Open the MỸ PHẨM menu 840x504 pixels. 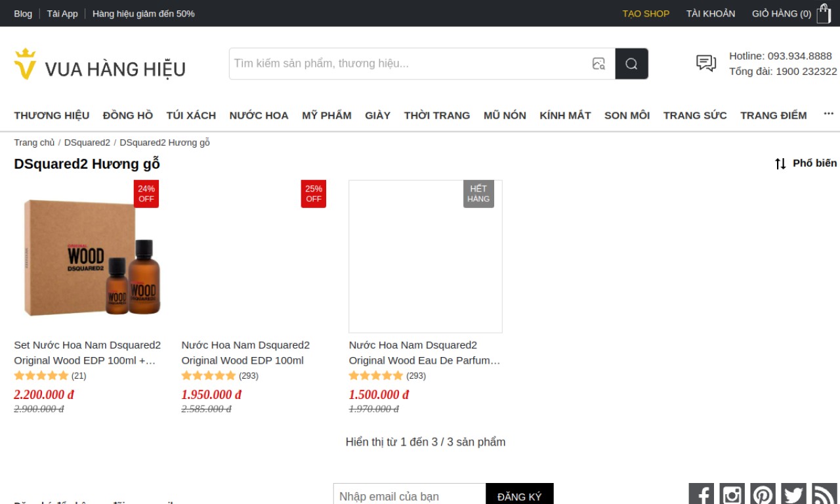pos(327,115)
